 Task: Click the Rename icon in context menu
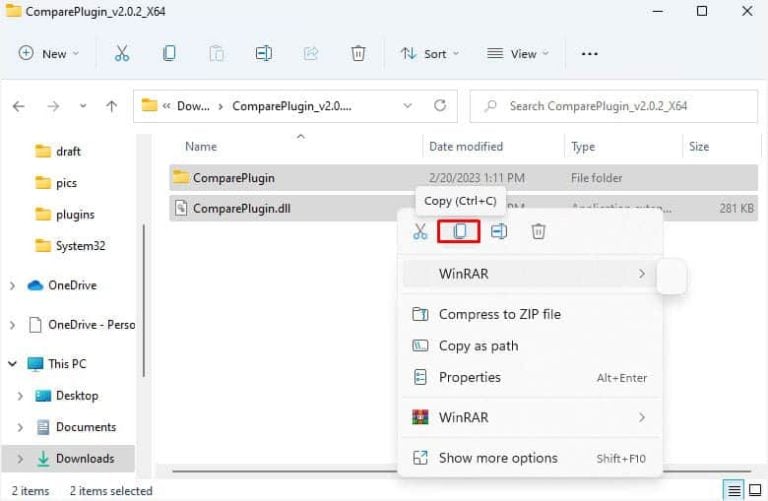click(x=498, y=231)
